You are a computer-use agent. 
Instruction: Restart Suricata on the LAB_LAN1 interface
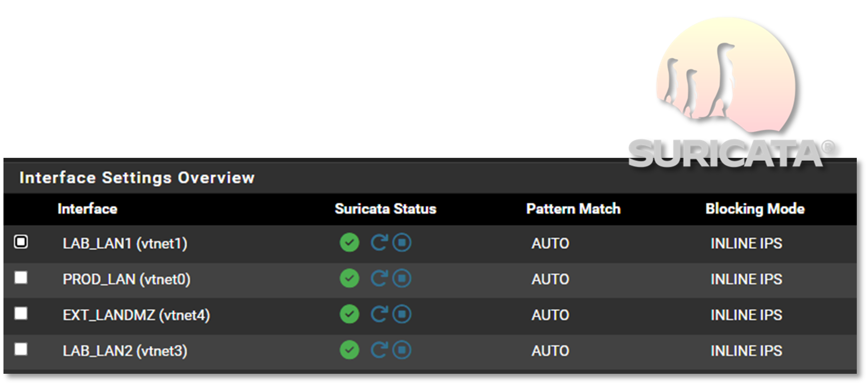[x=379, y=243]
